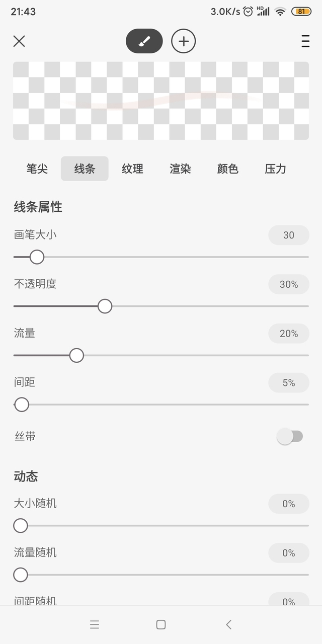The image size is (322, 644).
Task: Tap the 流量 value 20%
Action: 289,334
